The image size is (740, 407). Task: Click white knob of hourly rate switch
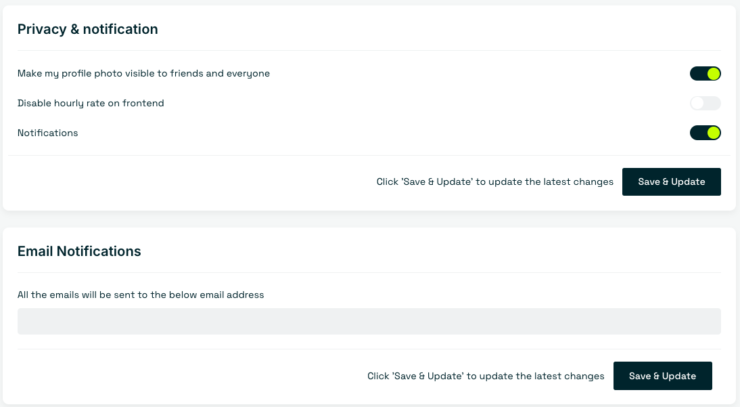[697, 103]
